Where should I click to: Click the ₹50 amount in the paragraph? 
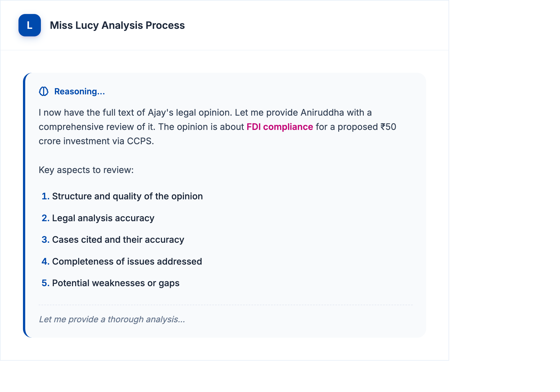click(388, 127)
